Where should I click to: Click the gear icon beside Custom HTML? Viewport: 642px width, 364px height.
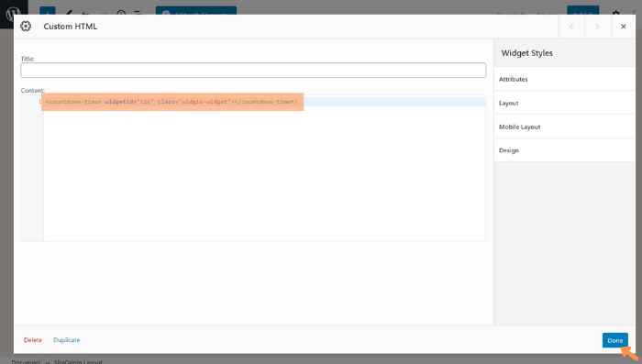coord(26,27)
